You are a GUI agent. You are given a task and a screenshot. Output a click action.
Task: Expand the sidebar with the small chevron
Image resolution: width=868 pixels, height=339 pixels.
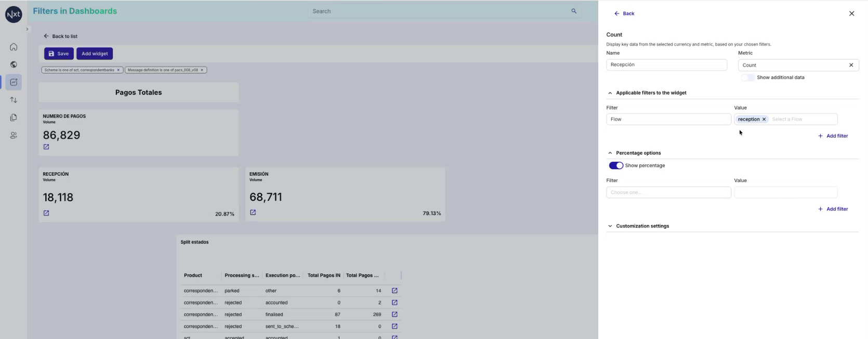pos(27,29)
